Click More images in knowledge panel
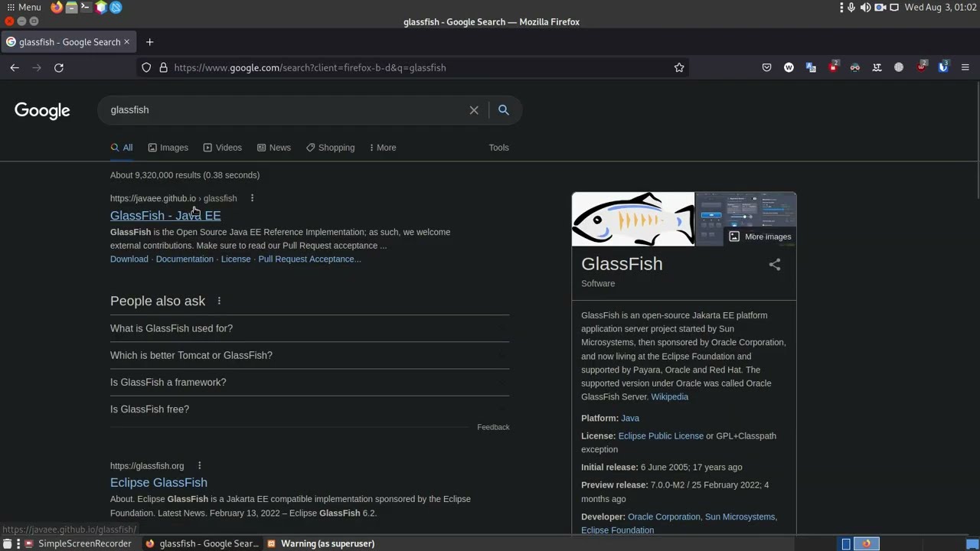The width and height of the screenshot is (980, 551). coord(759,236)
